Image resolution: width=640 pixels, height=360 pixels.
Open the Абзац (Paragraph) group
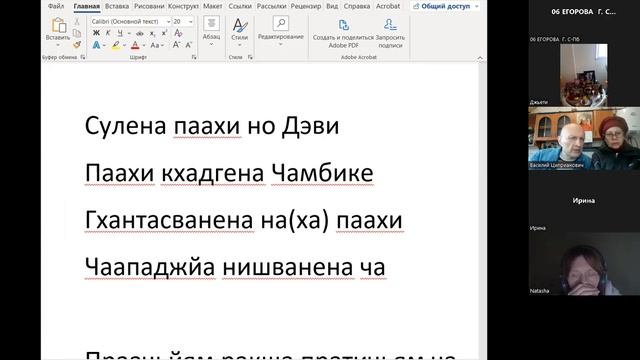211,31
